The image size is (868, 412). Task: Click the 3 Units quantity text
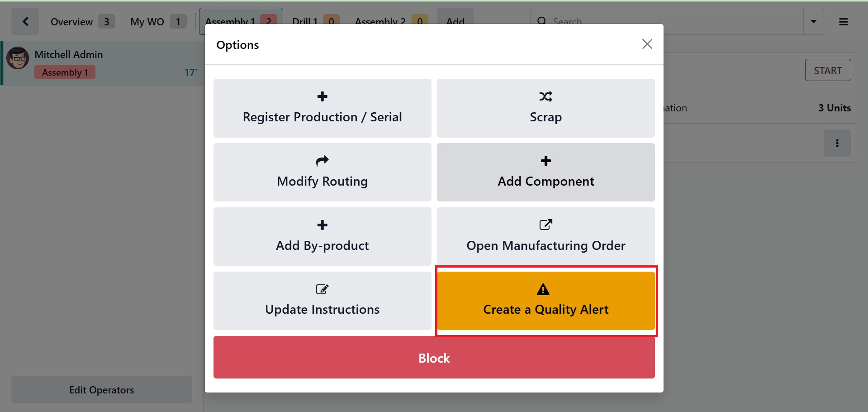pyautogui.click(x=835, y=108)
